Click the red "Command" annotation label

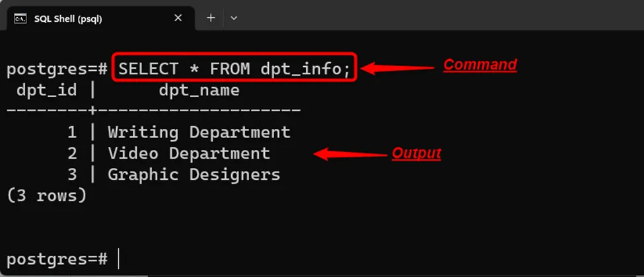click(x=480, y=65)
